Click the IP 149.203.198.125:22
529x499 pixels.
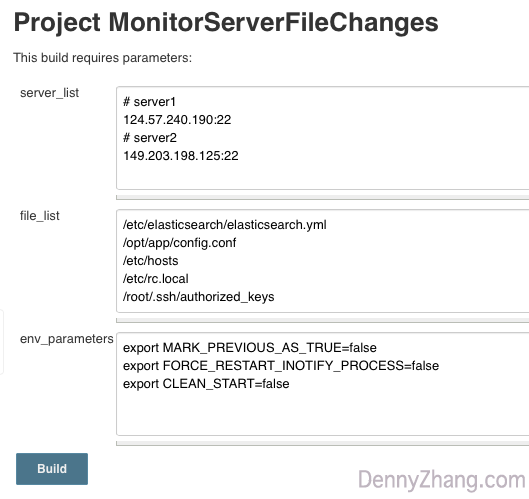click(x=180, y=156)
